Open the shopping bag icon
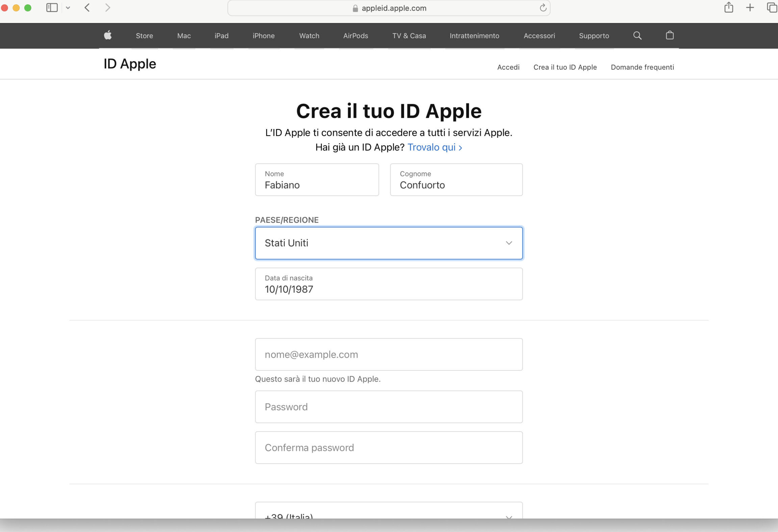This screenshot has width=778, height=532. [670, 35]
